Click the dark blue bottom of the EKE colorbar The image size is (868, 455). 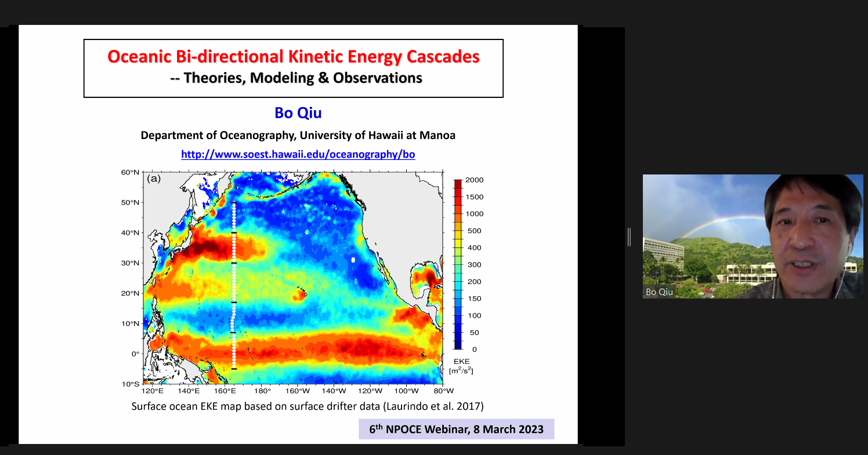tap(458, 345)
